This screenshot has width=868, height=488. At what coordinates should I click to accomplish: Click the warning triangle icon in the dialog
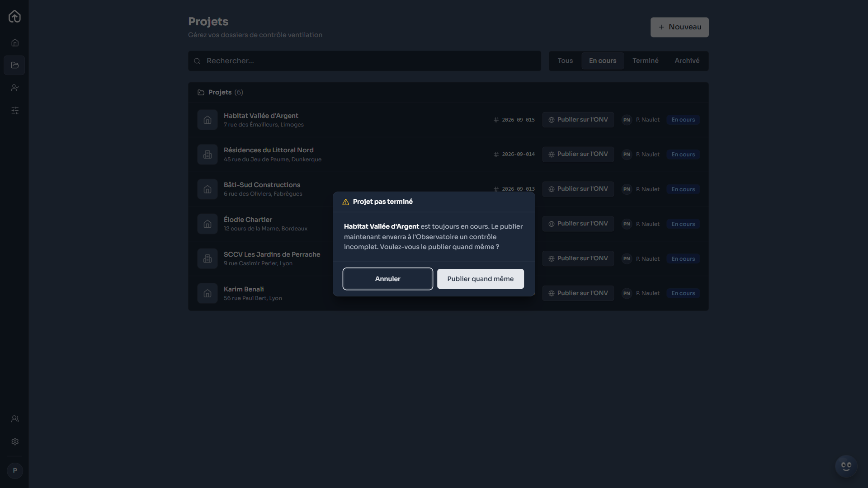click(346, 202)
